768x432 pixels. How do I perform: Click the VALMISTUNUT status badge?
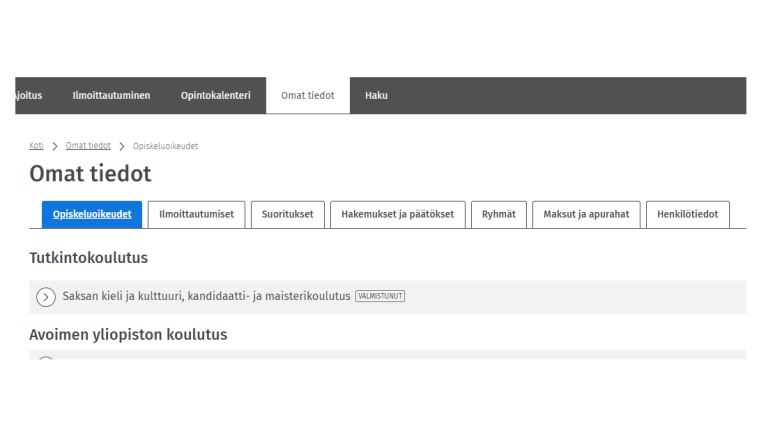380,296
